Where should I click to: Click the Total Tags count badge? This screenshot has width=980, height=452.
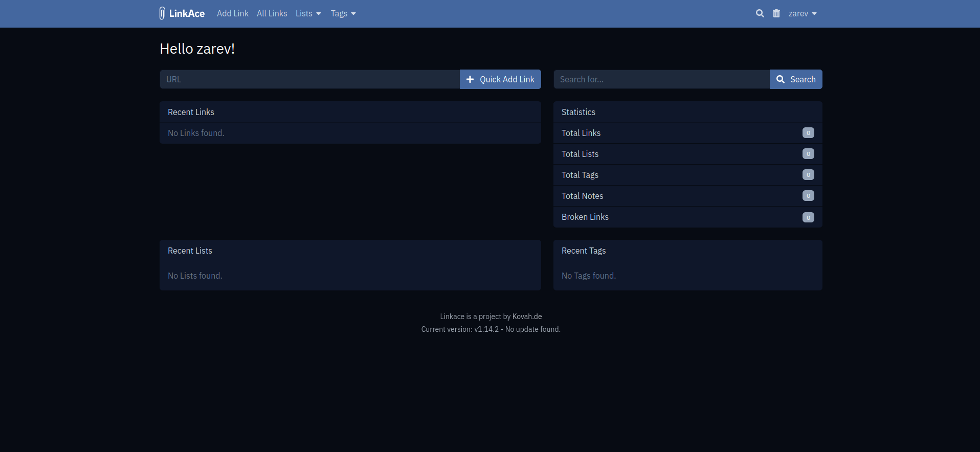click(808, 175)
